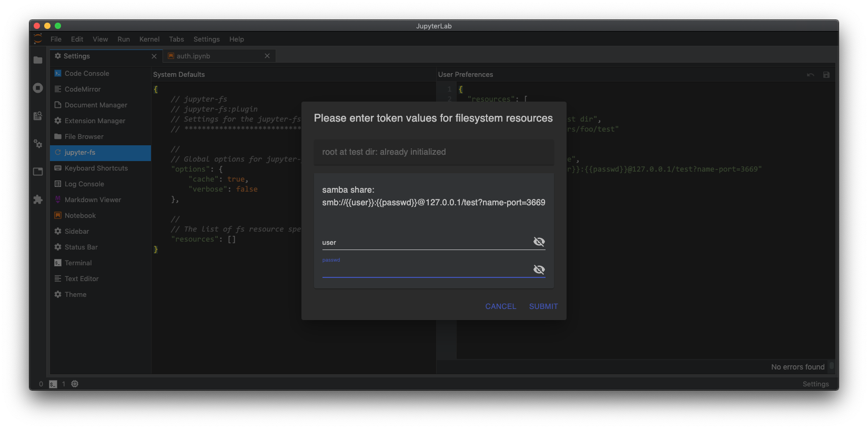Focus the user input field

tap(425, 242)
